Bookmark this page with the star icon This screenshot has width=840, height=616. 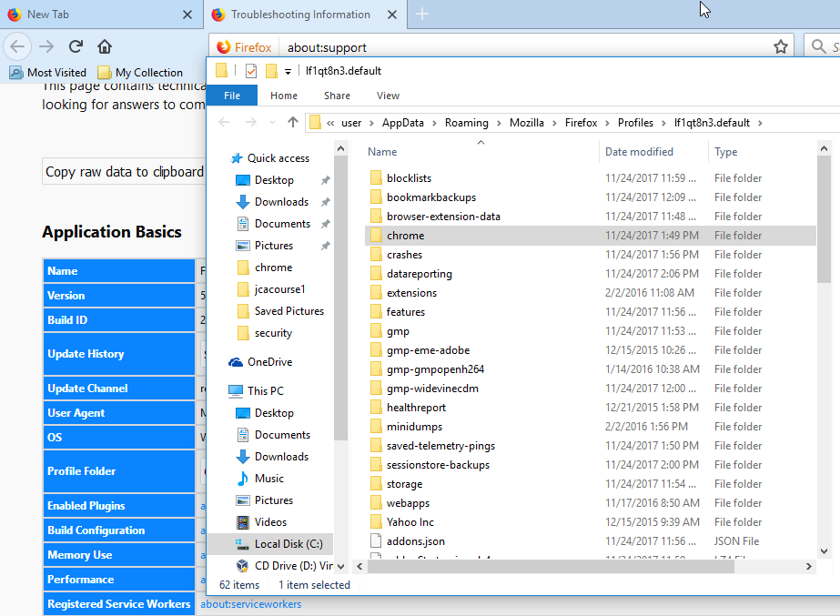pyautogui.click(x=781, y=47)
